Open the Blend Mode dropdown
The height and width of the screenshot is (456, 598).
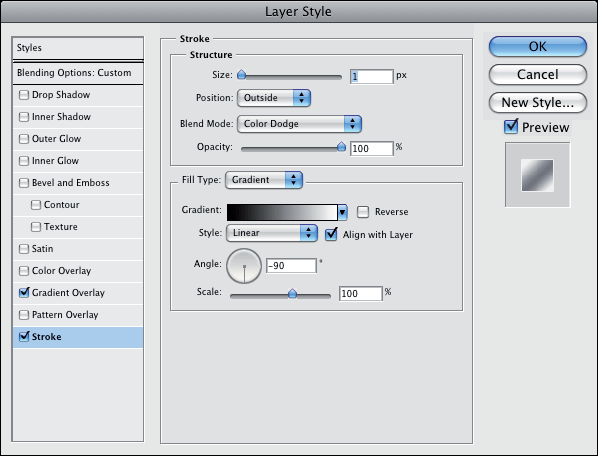click(x=299, y=124)
